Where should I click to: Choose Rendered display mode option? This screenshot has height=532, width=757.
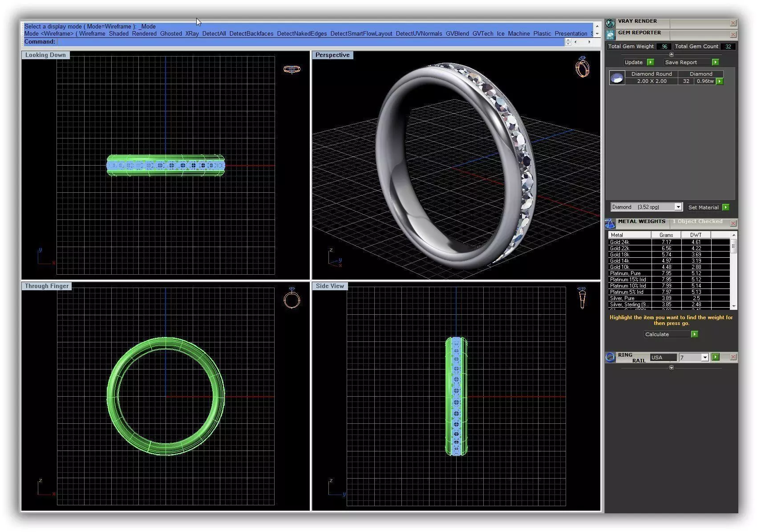144,33
